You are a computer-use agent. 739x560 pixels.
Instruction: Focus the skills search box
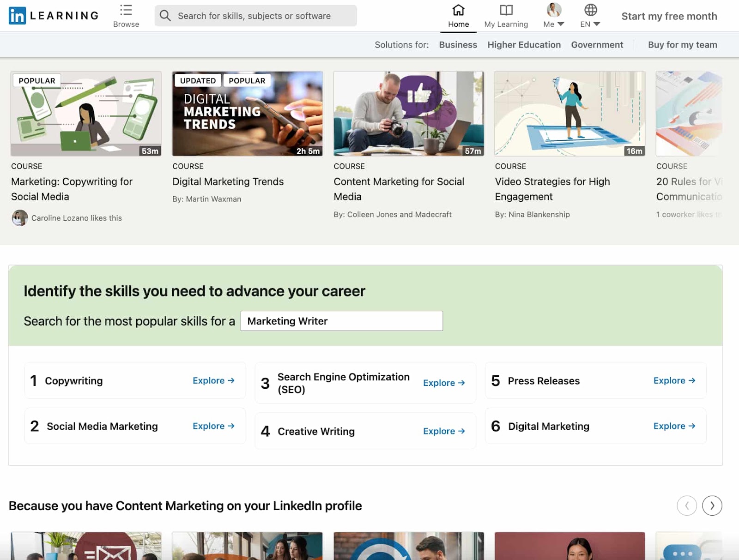[255, 16]
